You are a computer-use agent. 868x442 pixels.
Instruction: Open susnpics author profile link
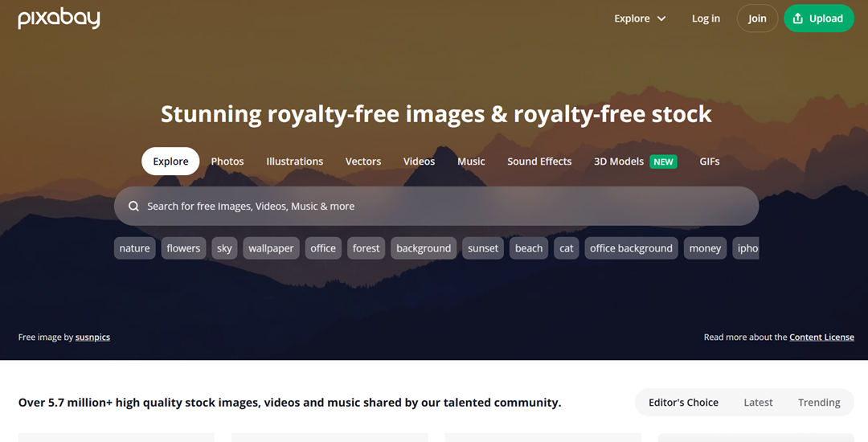click(x=92, y=338)
